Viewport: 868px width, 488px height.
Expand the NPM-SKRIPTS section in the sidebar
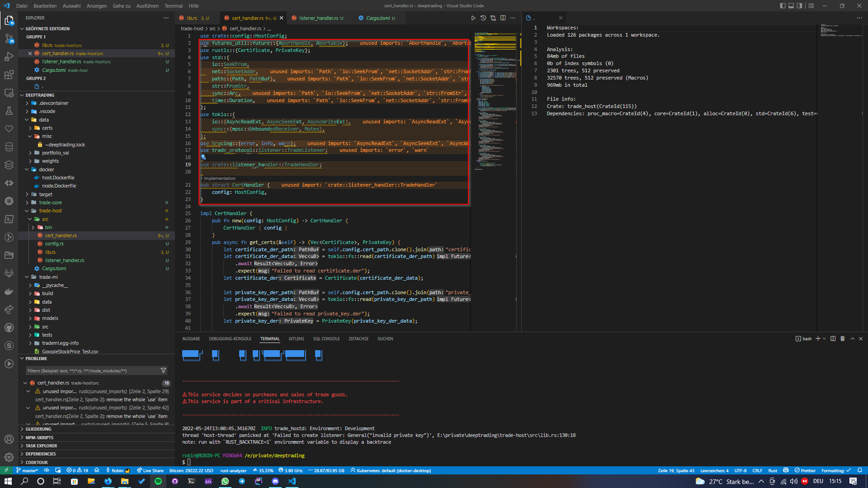pos(39,437)
